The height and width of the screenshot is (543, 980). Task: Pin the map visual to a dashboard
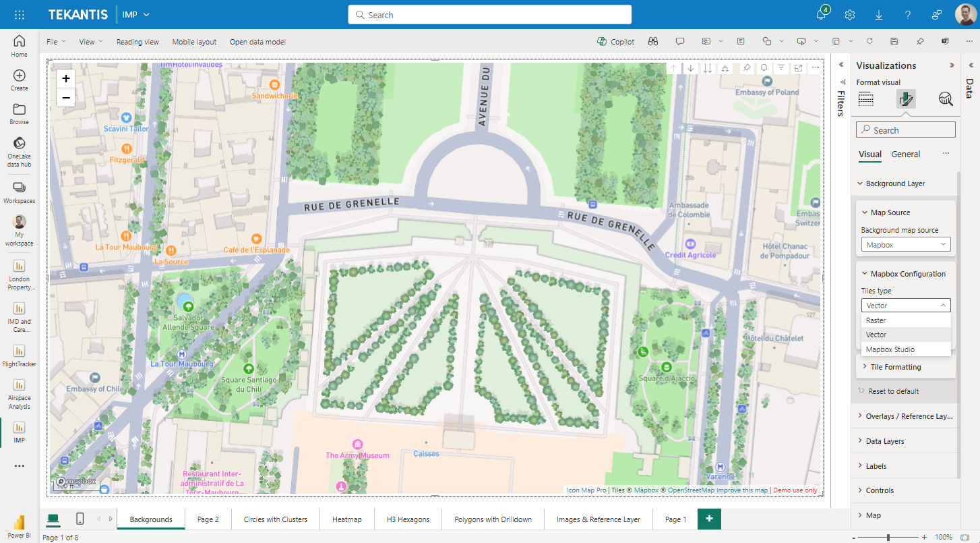(747, 67)
